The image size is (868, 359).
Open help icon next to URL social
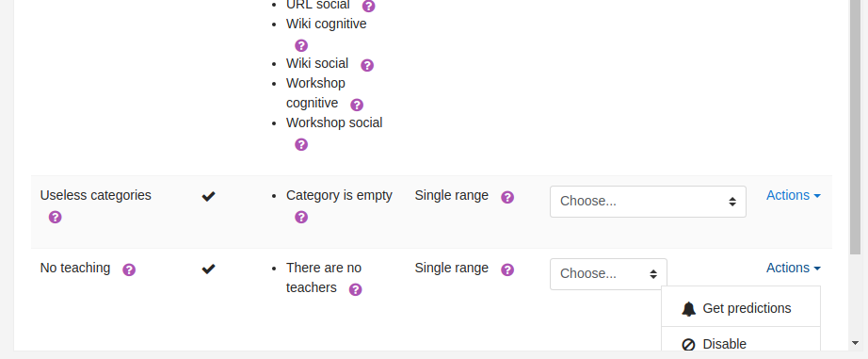pos(368,6)
